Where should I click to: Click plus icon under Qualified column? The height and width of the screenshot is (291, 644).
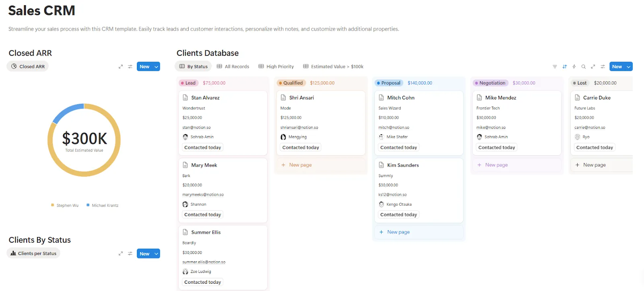283,165
